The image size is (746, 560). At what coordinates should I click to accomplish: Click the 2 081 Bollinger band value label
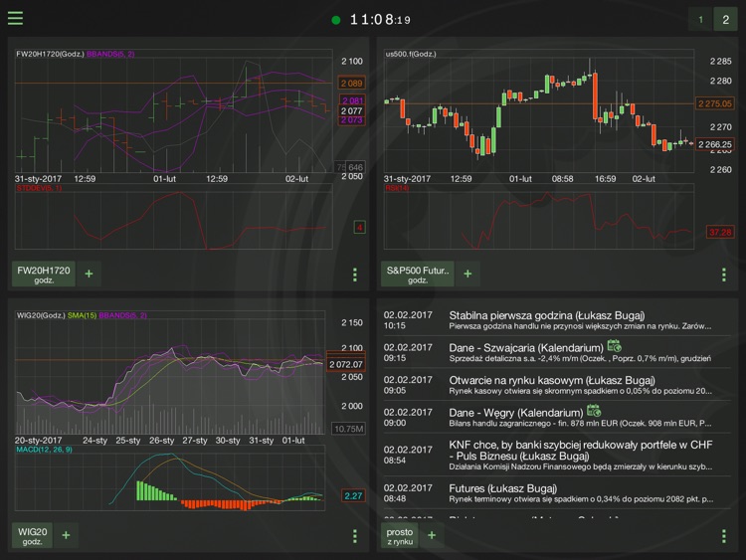tap(352, 100)
